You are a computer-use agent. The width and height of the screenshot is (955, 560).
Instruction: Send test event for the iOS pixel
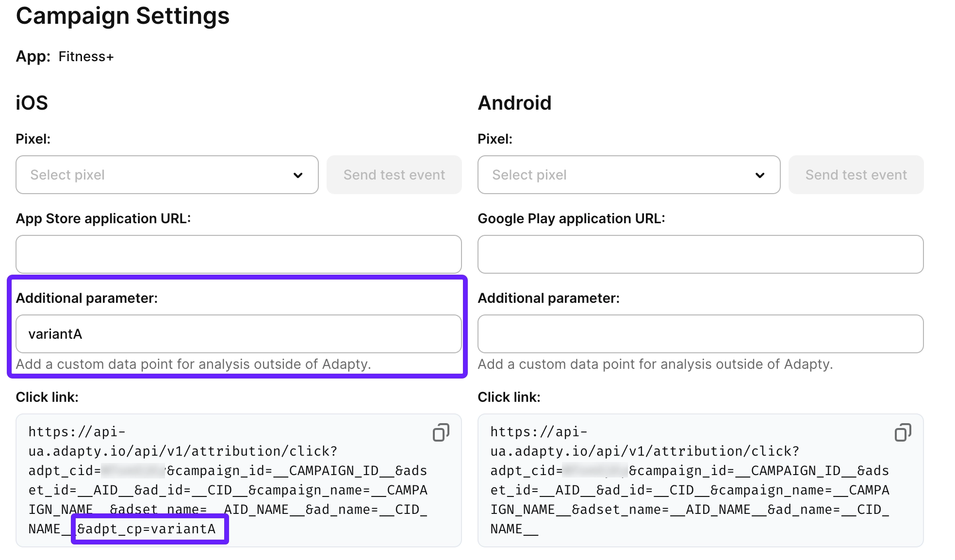[x=394, y=175]
